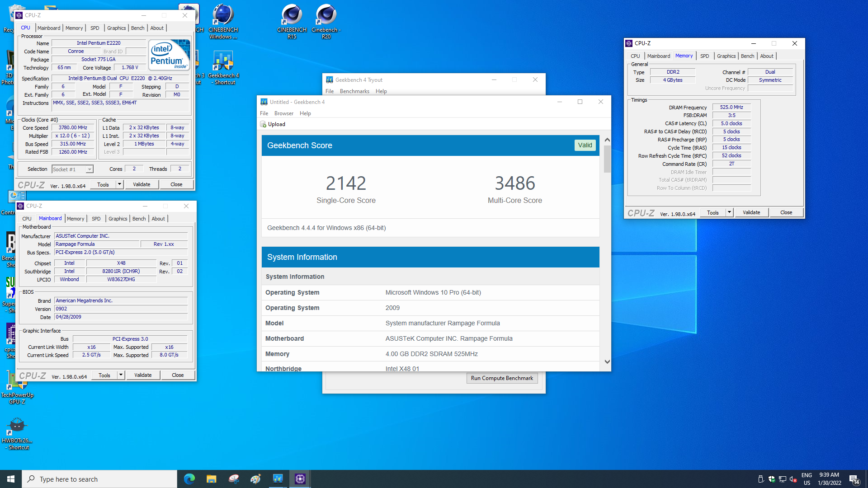Click CPU-Z logo icon in Memory window title
The image size is (868, 488).
[629, 43]
